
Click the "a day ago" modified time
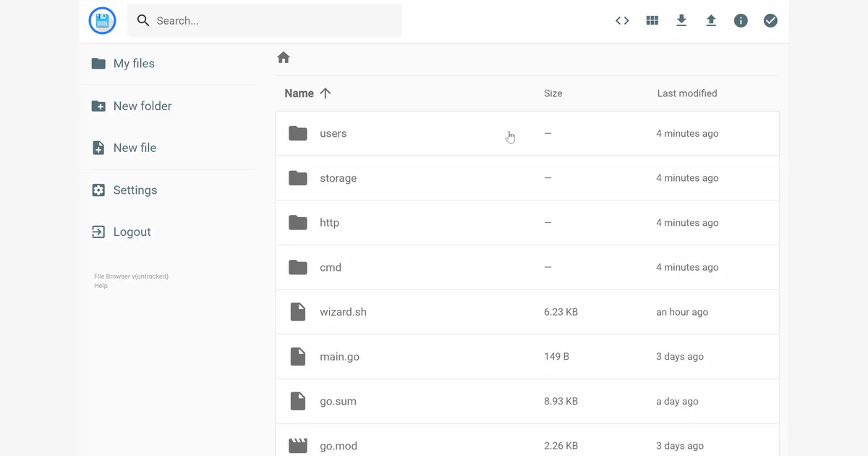point(677,401)
